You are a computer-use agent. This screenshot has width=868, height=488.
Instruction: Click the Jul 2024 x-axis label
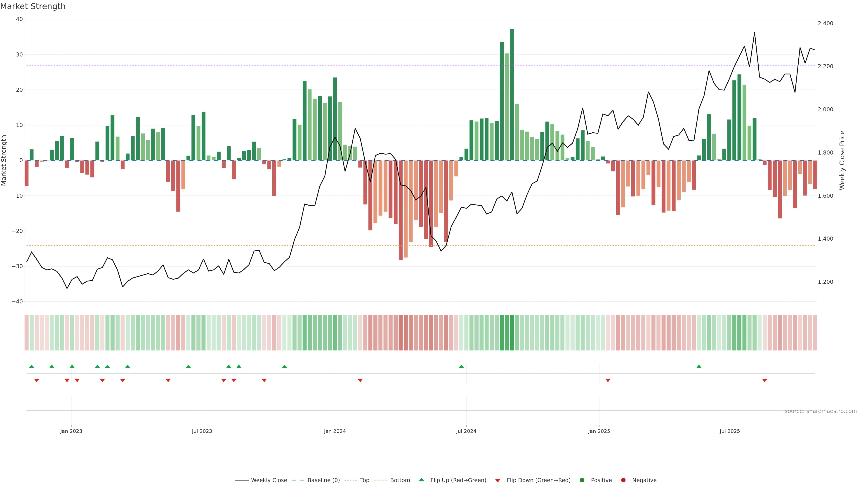466,431
